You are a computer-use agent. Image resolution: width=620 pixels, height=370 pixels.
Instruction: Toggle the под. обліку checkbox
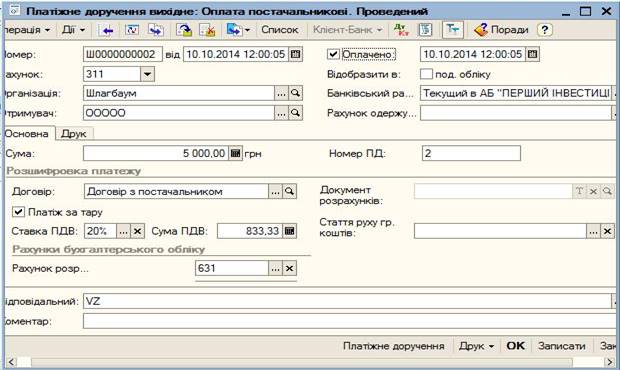click(x=426, y=74)
